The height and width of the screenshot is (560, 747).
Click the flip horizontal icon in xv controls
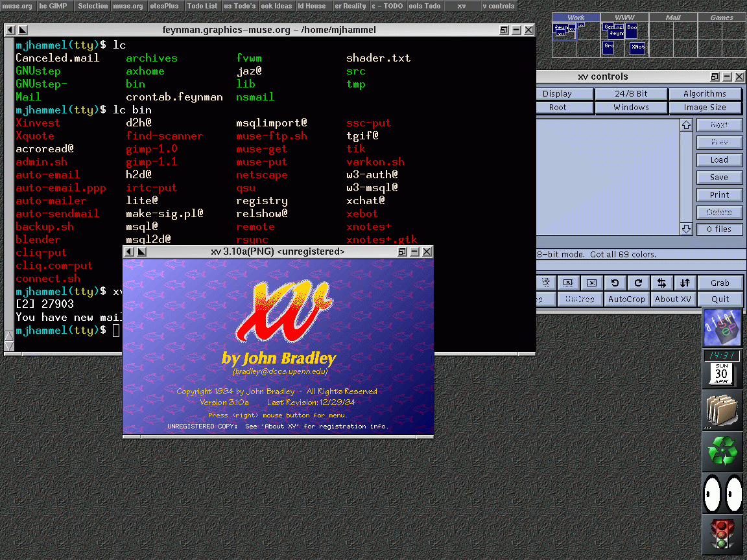tap(661, 283)
